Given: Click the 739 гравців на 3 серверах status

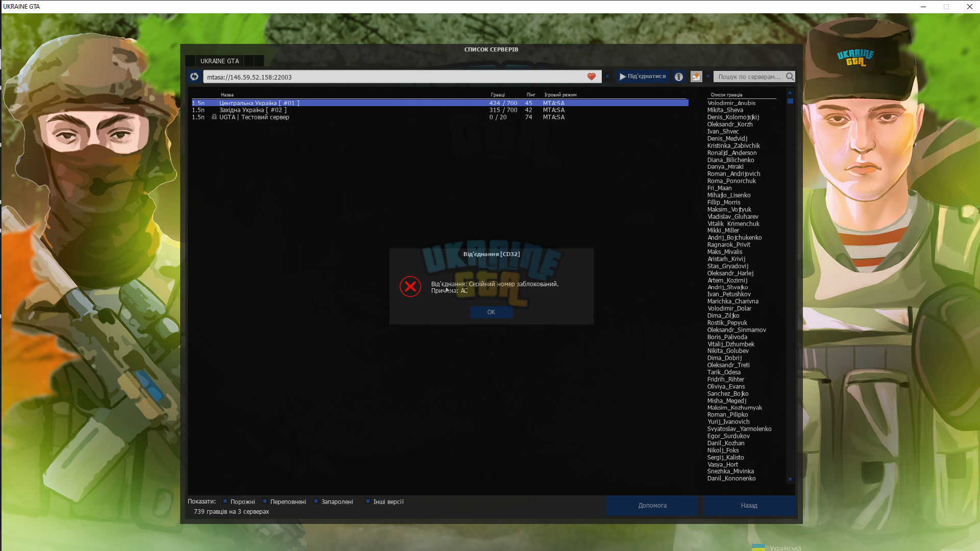Looking at the screenshot, I should 231,512.
